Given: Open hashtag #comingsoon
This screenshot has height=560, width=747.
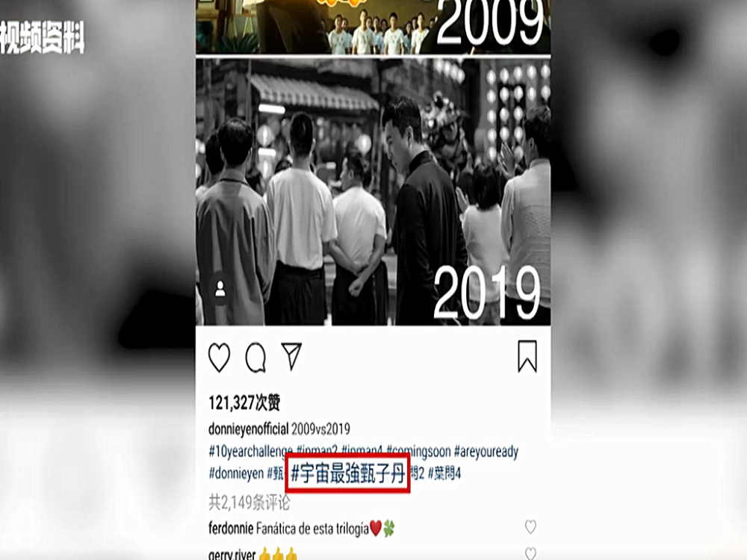Looking at the screenshot, I should click(x=418, y=452).
